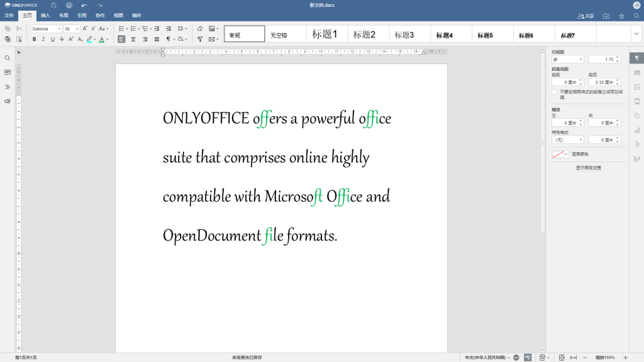Select the 标题1 heading style
The width and height of the screenshot is (644, 362).
pos(327,34)
